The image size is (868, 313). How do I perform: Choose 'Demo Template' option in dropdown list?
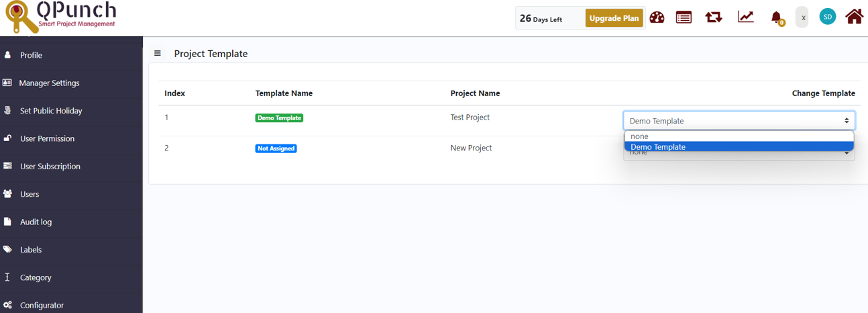click(739, 146)
